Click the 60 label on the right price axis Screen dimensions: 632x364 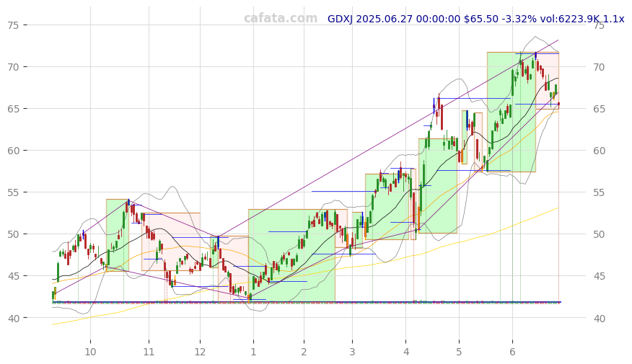click(600, 151)
